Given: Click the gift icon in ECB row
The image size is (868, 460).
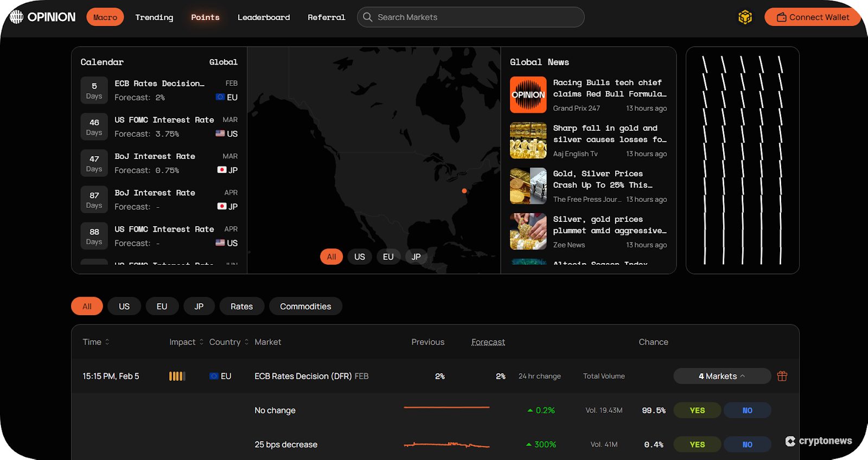Looking at the screenshot, I should [x=782, y=376].
